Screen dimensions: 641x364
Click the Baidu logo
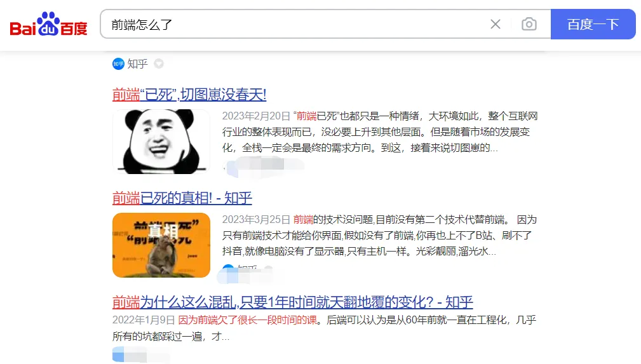coord(49,24)
